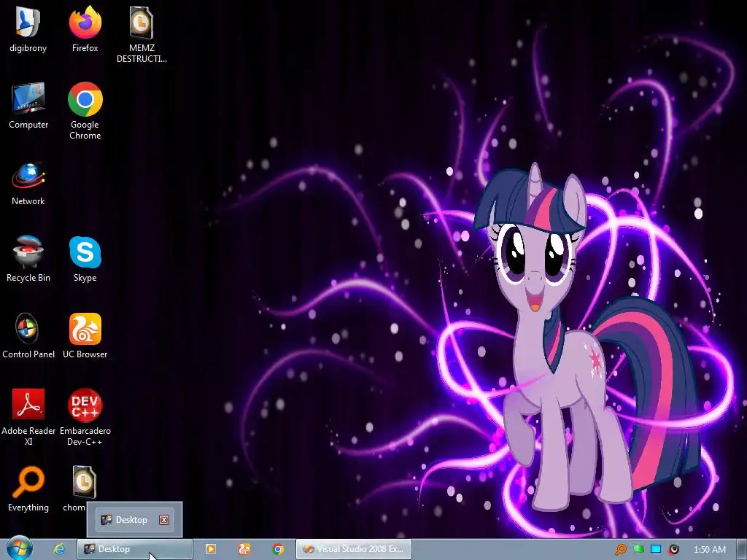Launch Firefox from the desktop

click(x=85, y=28)
